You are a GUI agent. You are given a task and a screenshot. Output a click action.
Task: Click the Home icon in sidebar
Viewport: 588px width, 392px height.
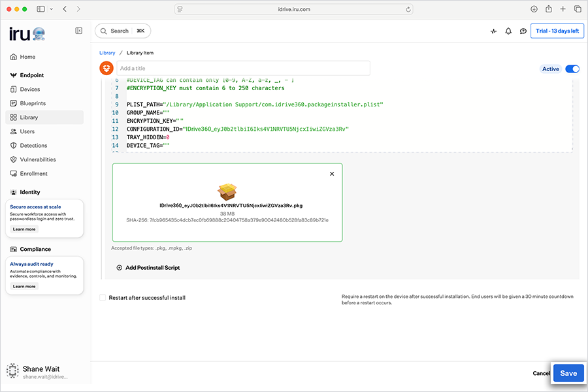(14, 57)
